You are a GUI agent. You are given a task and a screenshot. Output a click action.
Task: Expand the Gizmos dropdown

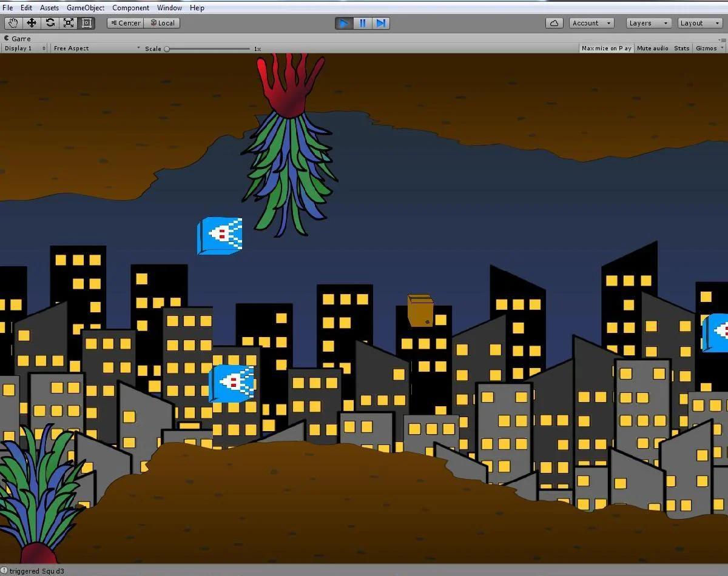(709, 48)
